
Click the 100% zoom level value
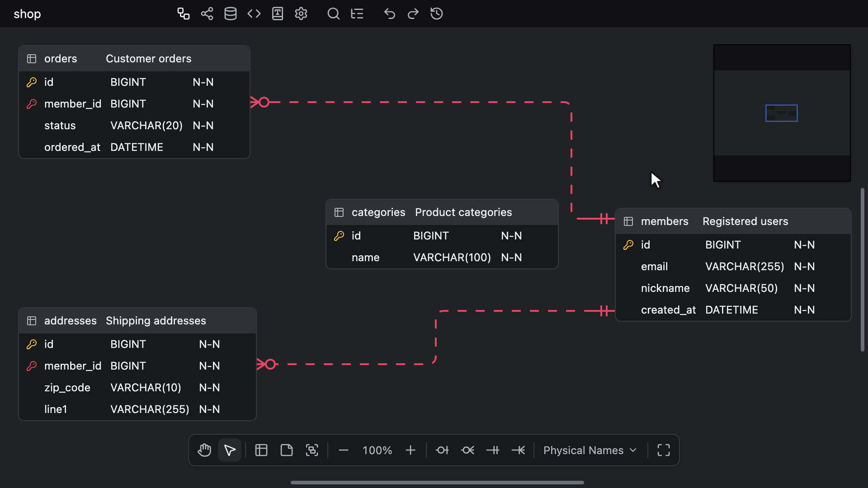point(377,450)
